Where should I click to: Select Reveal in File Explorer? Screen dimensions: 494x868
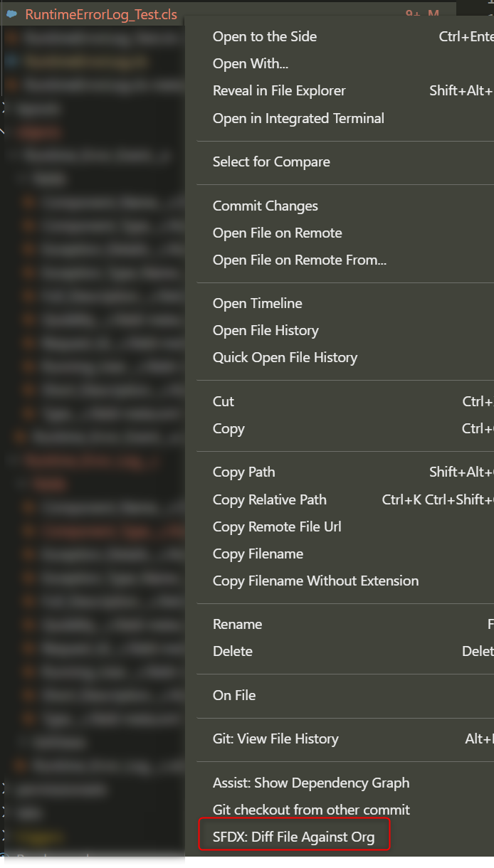pos(279,90)
